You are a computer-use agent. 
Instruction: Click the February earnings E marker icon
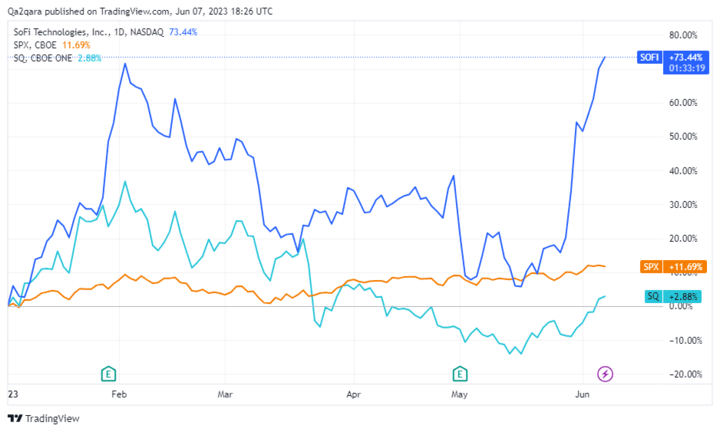click(108, 374)
